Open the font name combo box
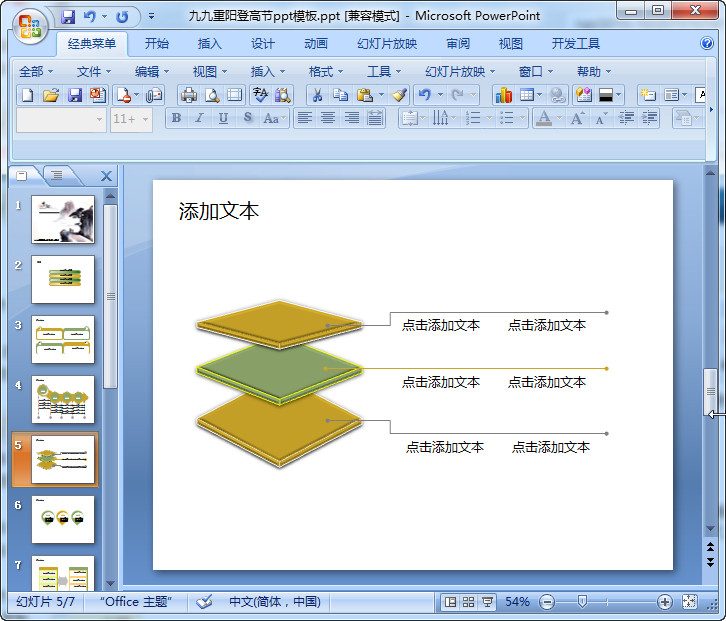 pos(61,119)
